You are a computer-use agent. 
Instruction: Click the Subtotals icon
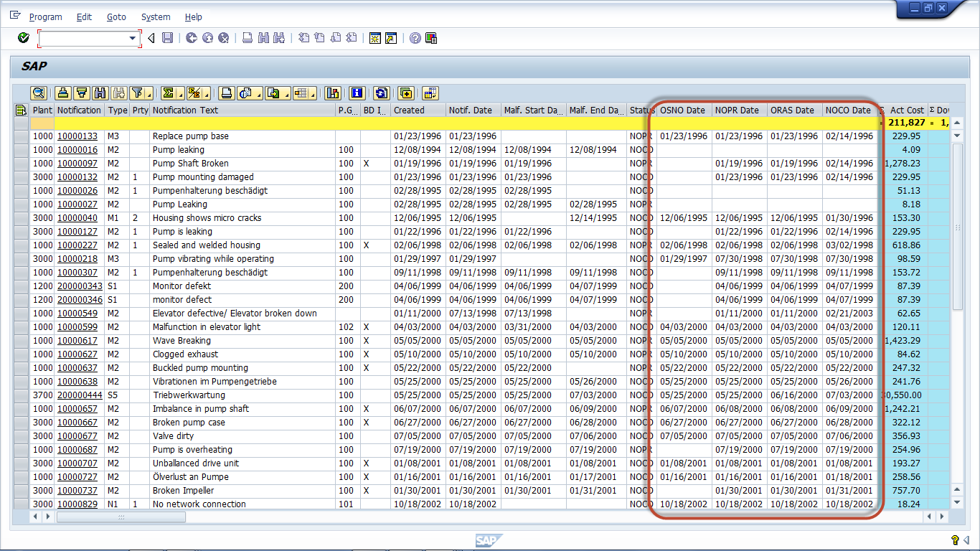point(193,93)
